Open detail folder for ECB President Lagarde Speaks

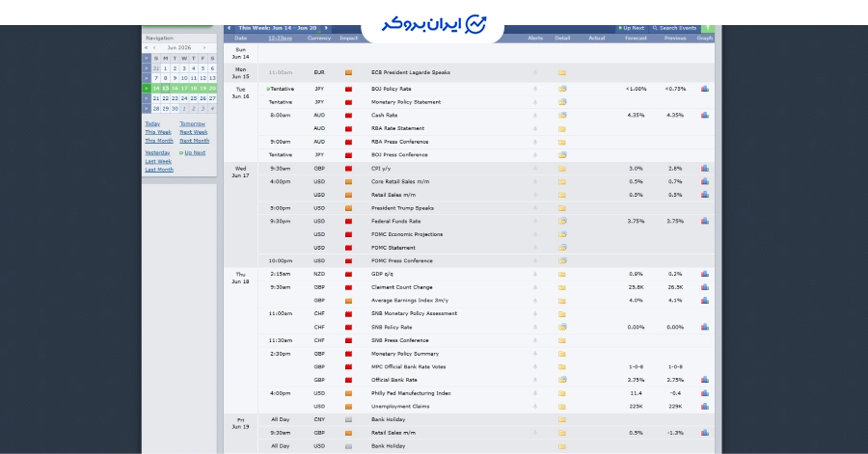pyautogui.click(x=562, y=72)
